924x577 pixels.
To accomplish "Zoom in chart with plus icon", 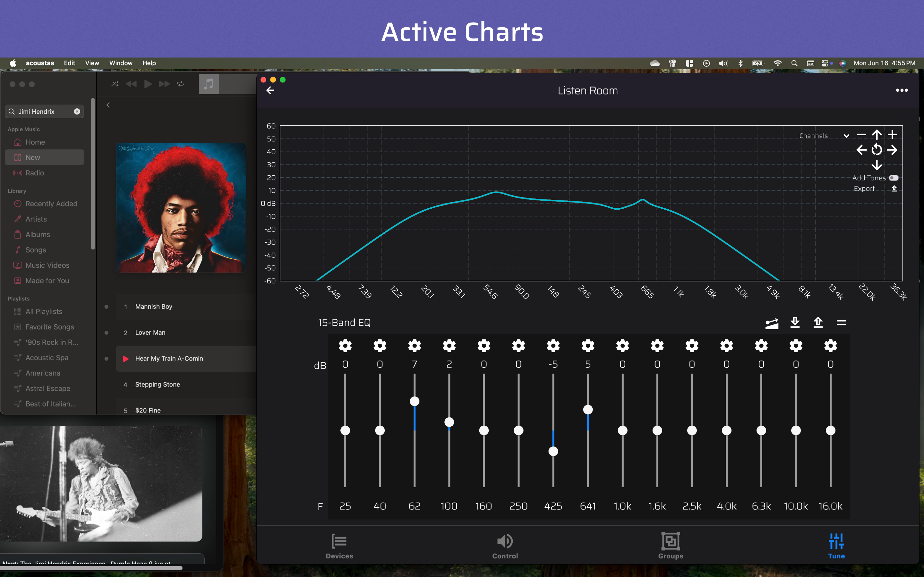I will pyautogui.click(x=892, y=135).
